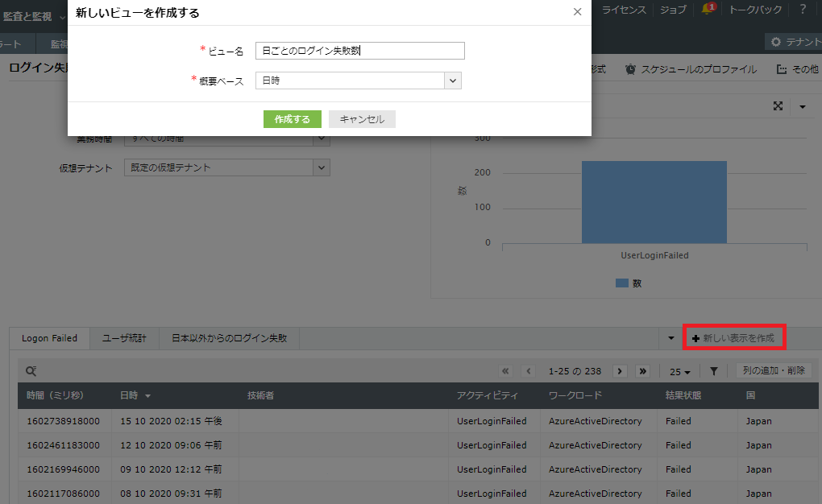Open the chart options dropdown arrow
Screen dimensions: 822x504
click(802, 106)
